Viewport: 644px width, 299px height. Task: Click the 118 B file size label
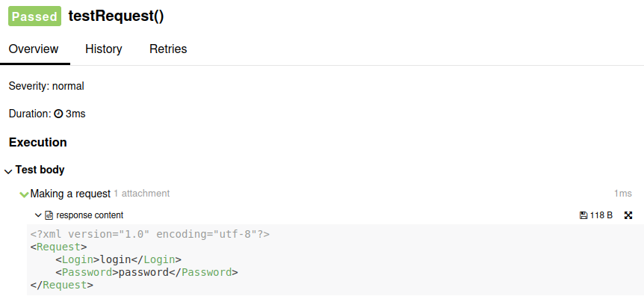(601, 215)
